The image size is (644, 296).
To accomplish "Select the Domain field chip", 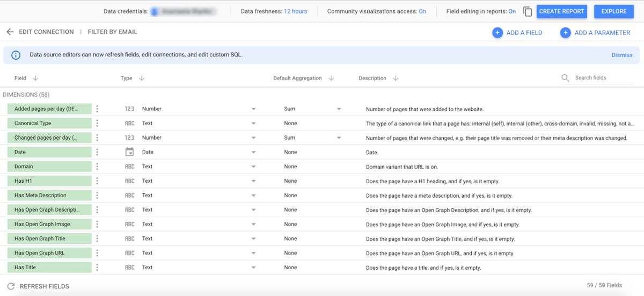I will 50,167.
